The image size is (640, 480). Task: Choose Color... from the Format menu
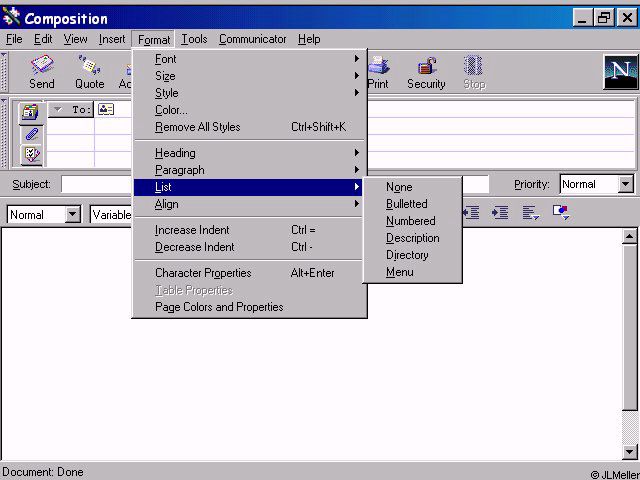(x=250, y=110)
